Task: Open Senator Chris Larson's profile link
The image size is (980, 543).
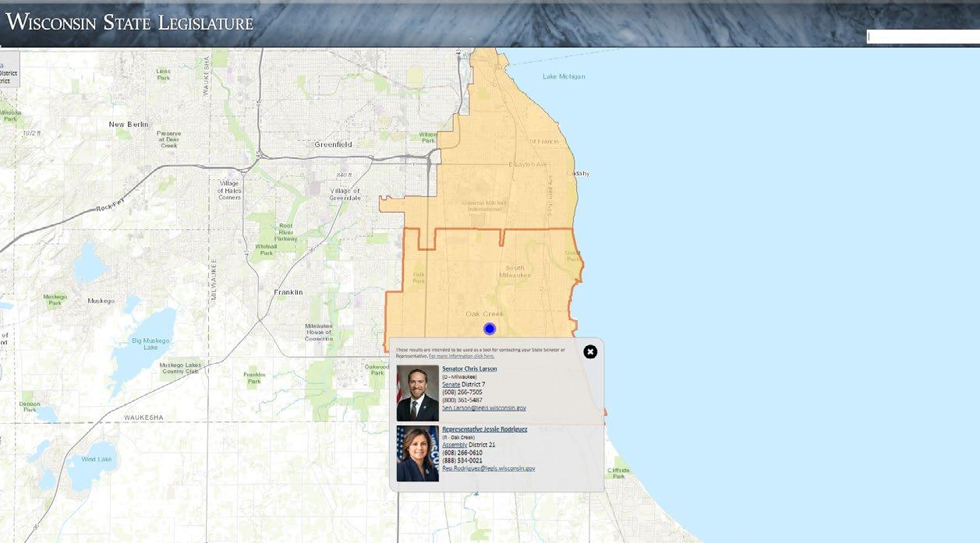Action: click(469, 368)
